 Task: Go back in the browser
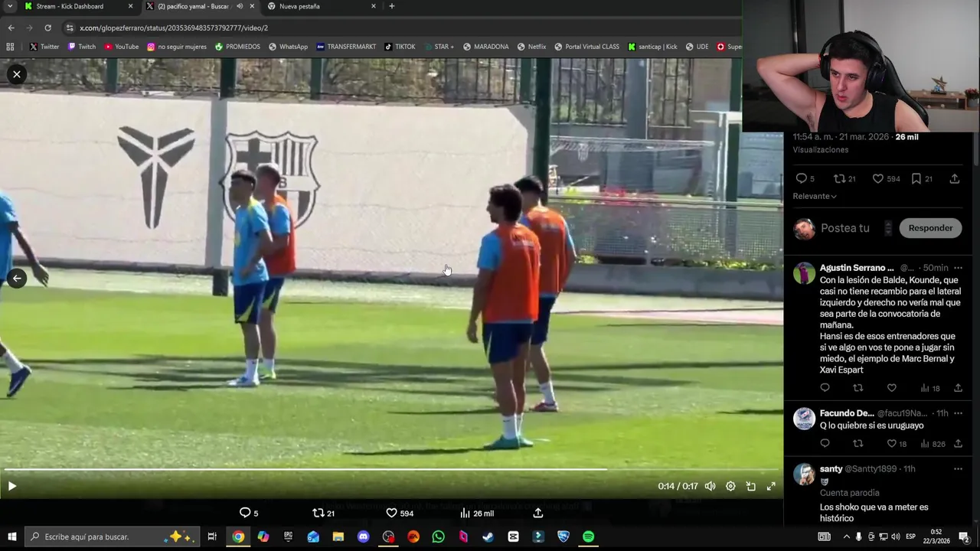tap(11, 28)
